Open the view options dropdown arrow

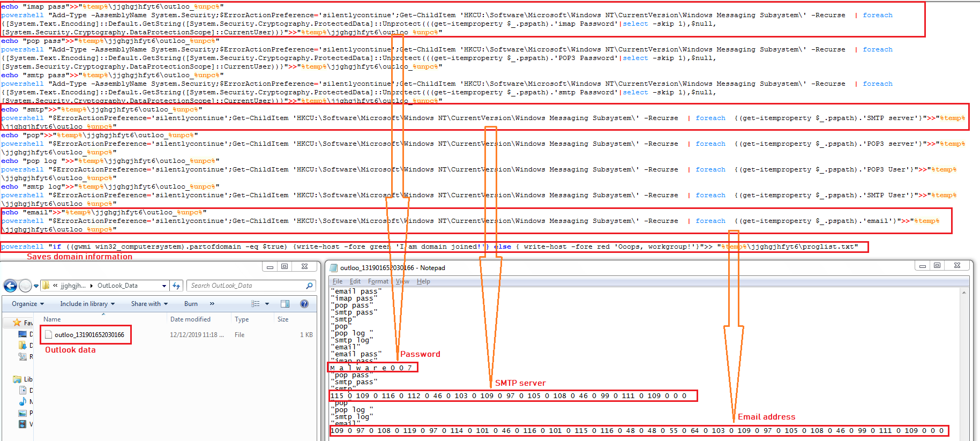(267, 304)
